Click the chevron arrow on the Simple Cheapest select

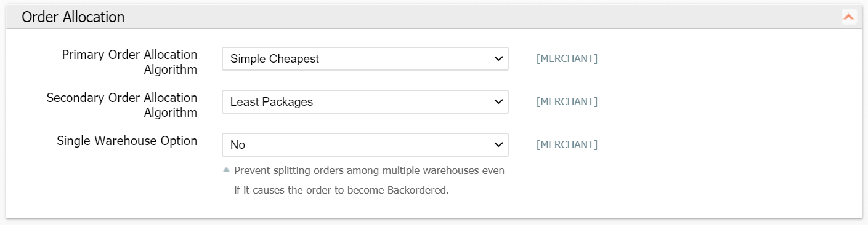tap(498, 59)
